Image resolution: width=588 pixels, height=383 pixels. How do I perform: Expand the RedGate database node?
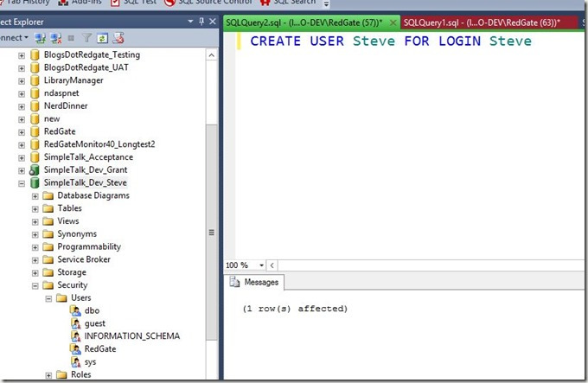point(22,132)
